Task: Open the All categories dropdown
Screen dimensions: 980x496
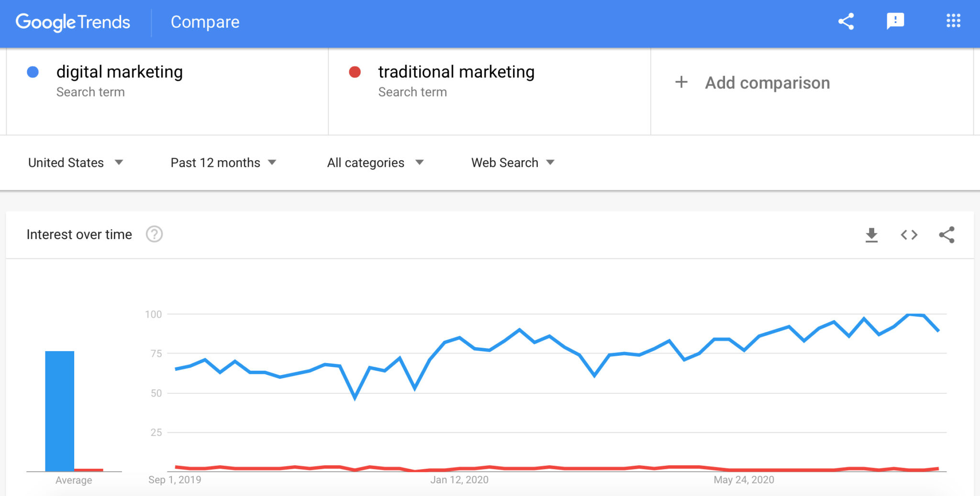Action: click(x=376, y=163)
